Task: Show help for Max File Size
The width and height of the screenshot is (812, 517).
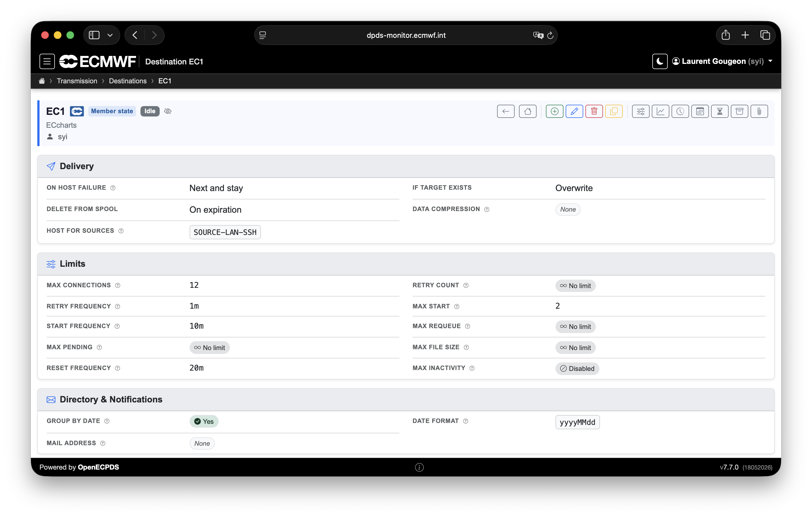Action: (466, 348)
